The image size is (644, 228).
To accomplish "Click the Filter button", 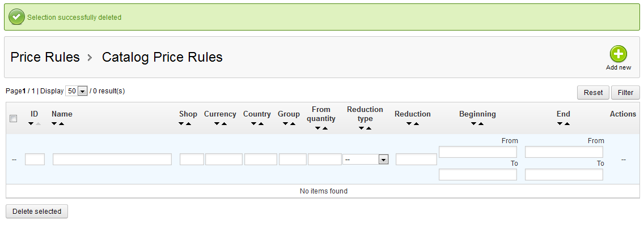I will coord(625,93).
